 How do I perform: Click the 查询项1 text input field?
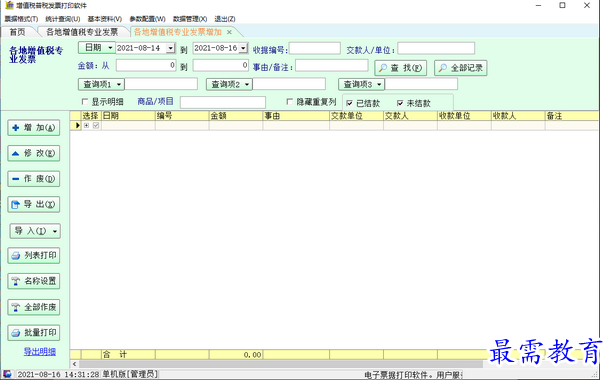click(x=161, y=84)
